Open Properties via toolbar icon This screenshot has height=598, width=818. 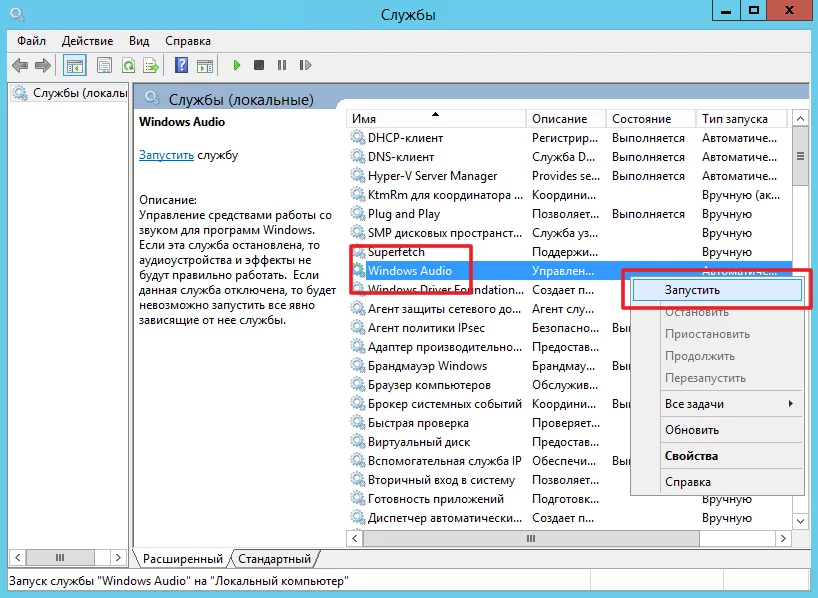[x=104, y=66]
